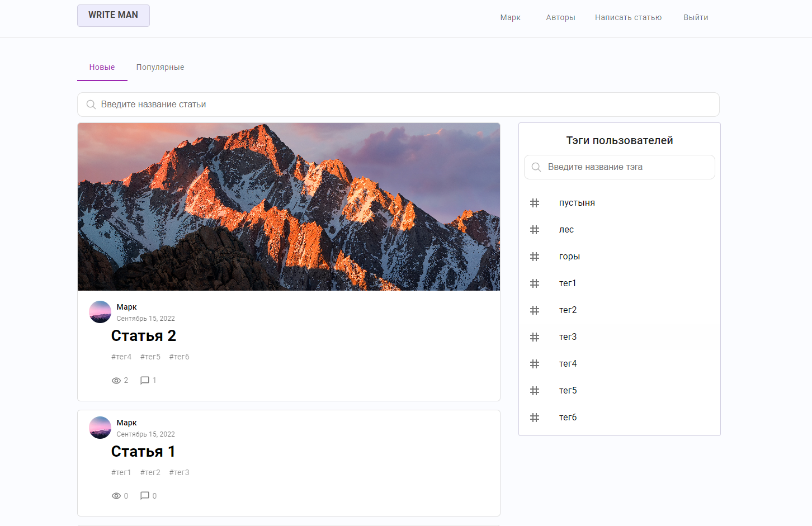Click the search magnifier icon in article search
The height and width of the screenshot is (526, 812).
91,104
